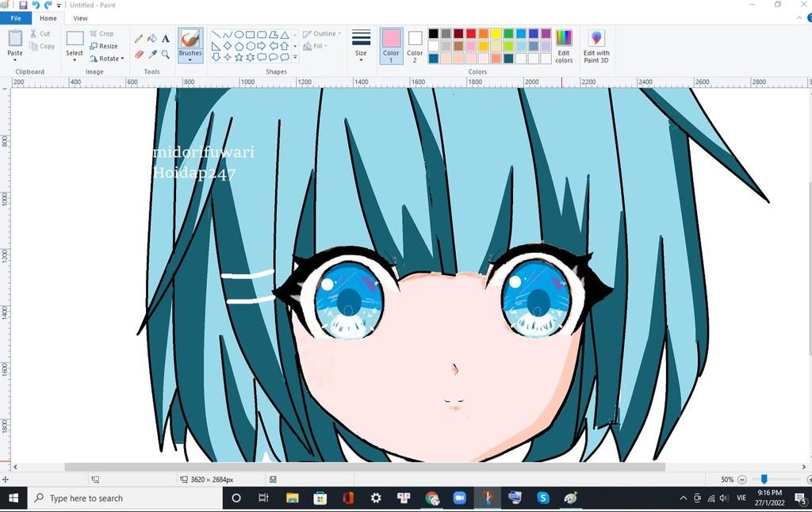This screenshot has width=812, height=512.
Task: Choose the Curve shape
Action: [x=228, y=35]
